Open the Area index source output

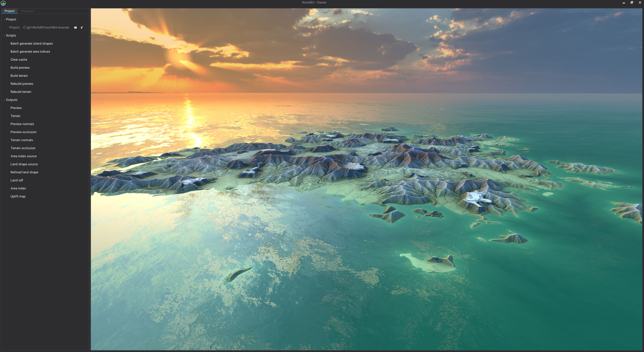(23, 156)
